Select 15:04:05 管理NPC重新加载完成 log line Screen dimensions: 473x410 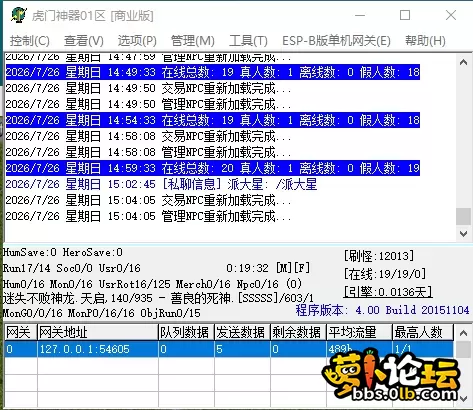click(x=149, y=216)
